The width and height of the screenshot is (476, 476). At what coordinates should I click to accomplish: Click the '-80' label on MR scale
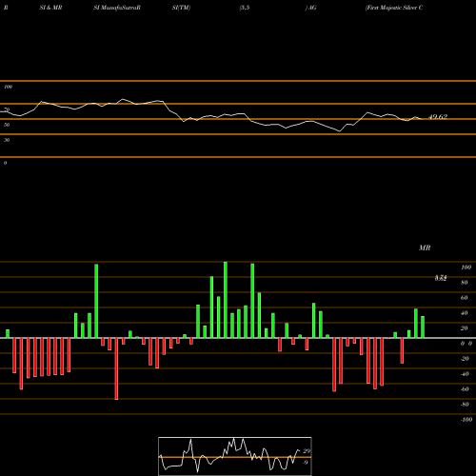tap(465, 405)
